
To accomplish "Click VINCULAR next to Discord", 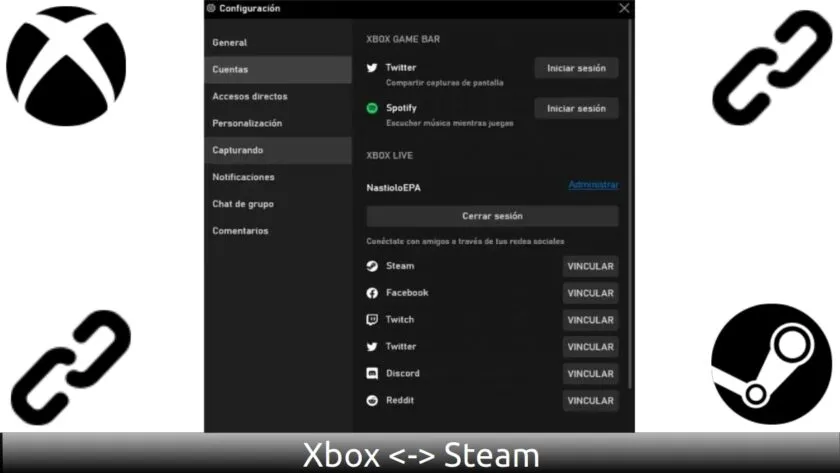I will [x=590, y=373].
